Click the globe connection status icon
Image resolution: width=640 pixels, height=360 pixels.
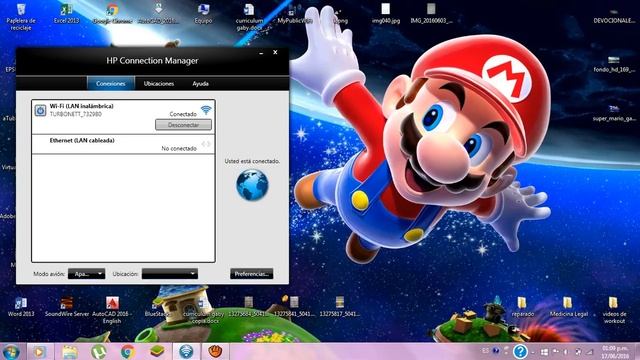pyautogui.click(x=252, y=185)
